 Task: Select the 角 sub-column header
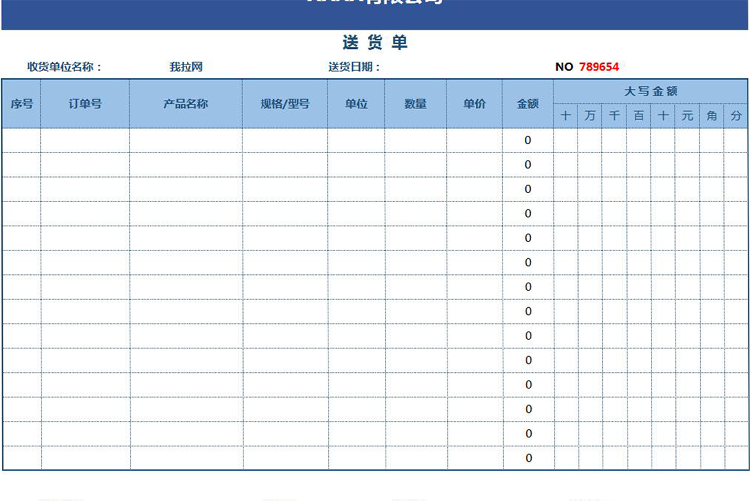(712, 116)
